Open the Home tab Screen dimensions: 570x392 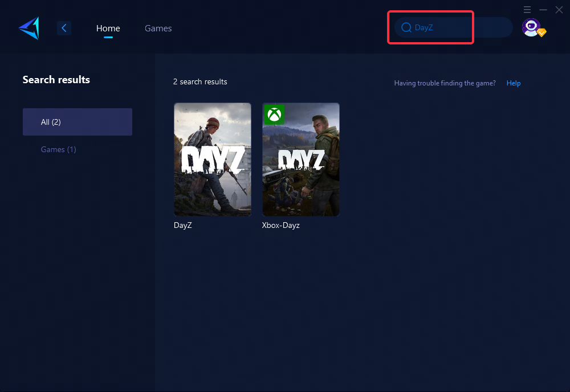108,28
